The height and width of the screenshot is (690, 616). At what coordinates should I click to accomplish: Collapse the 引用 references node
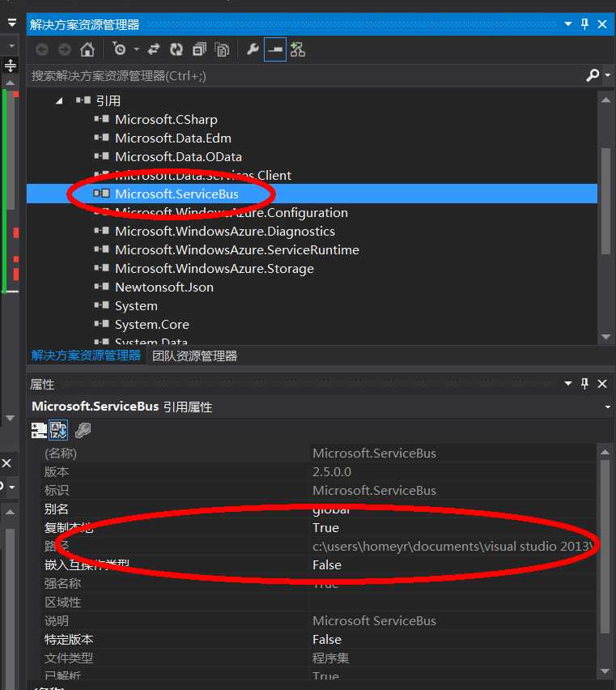[x=59, y=100]
